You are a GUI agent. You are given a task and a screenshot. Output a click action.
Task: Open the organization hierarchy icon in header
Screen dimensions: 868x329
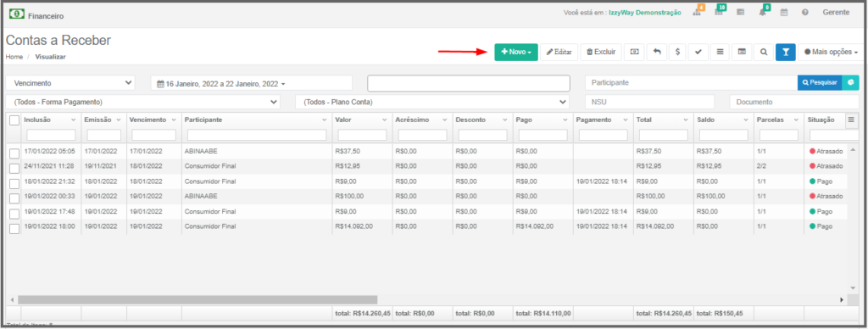pos(697,12)
